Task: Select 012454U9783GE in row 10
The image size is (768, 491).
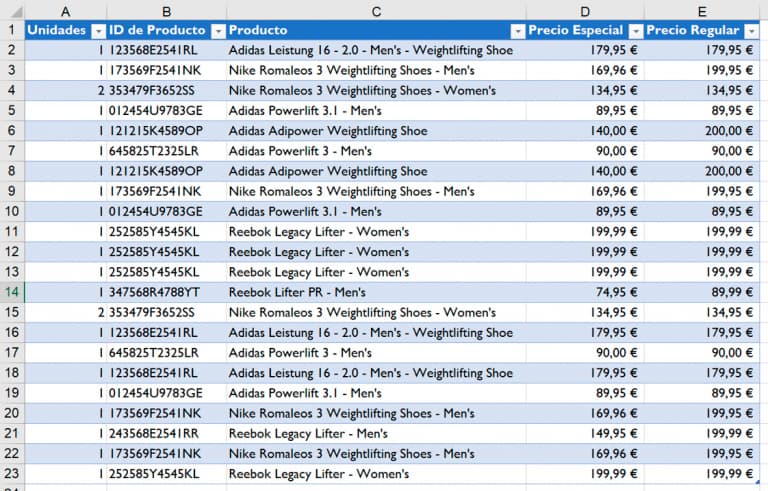Action: (167, 212)
